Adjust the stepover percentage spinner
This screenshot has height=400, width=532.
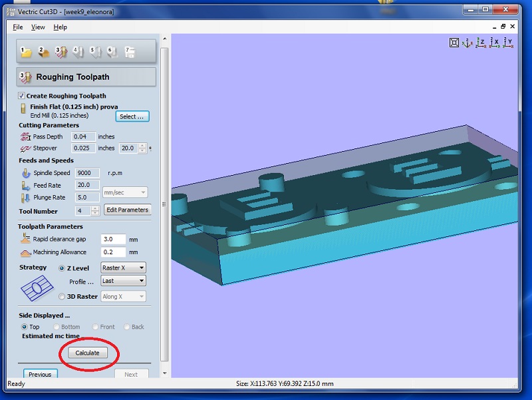(x=143, y=148)
